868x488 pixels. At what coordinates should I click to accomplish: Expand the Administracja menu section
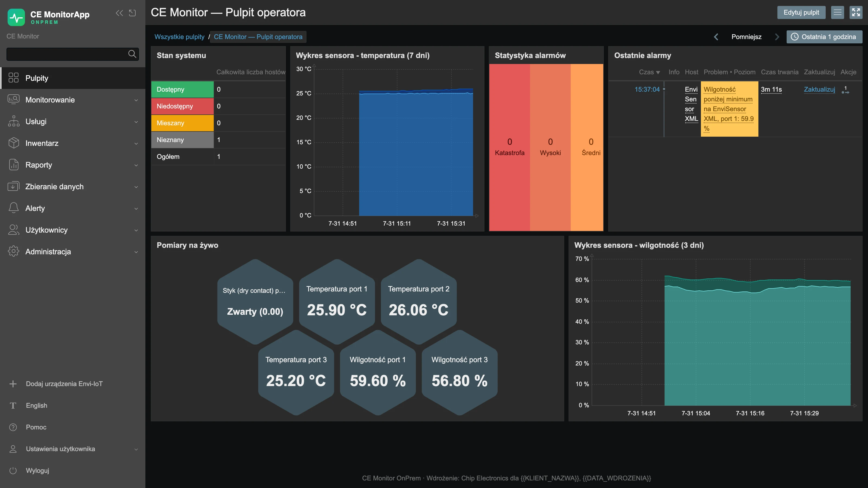click(x=73, y=252)
